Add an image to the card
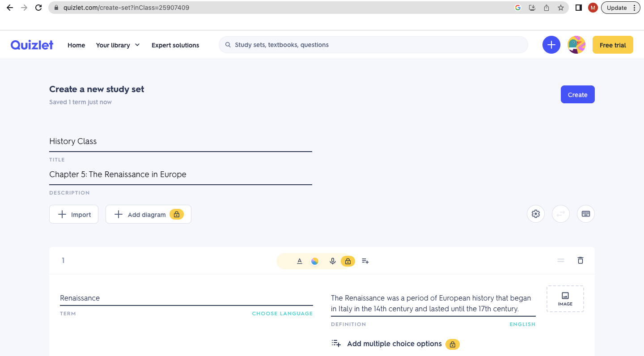 click(x=565, y=299)
